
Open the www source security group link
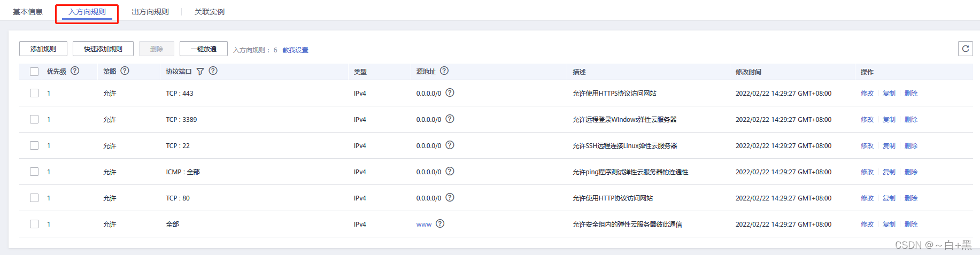click(x=424, y=225)
